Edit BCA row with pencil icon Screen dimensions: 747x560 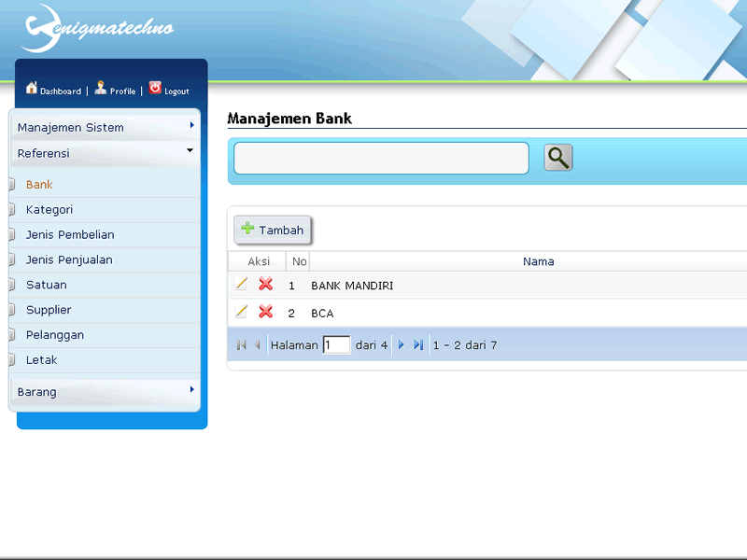point(241,312)
